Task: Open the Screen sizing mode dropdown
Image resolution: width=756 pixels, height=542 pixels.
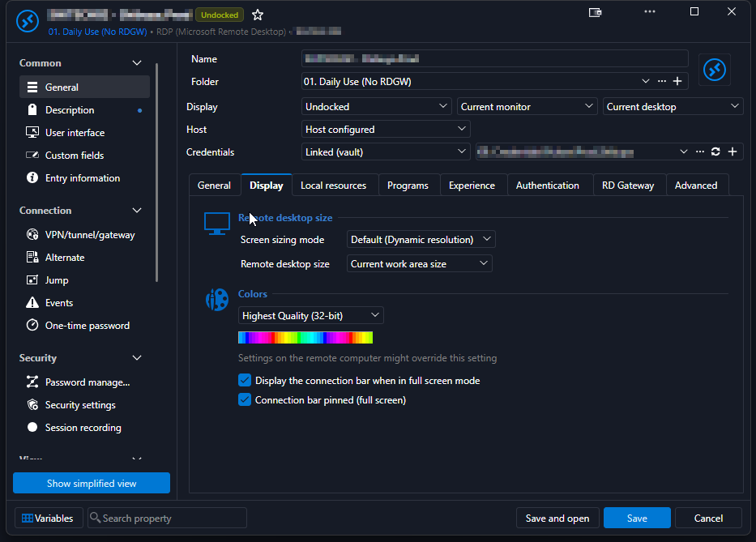Action: pos(421,240)
